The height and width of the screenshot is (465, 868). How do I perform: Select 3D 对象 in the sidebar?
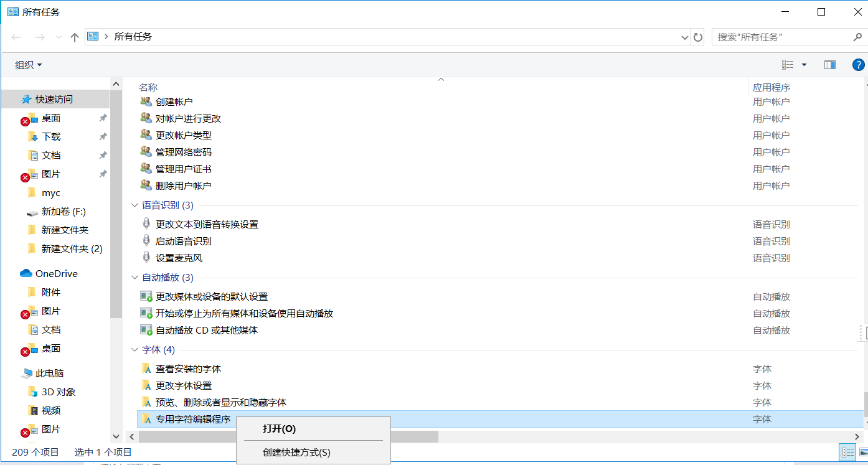[x=59, y=392]
